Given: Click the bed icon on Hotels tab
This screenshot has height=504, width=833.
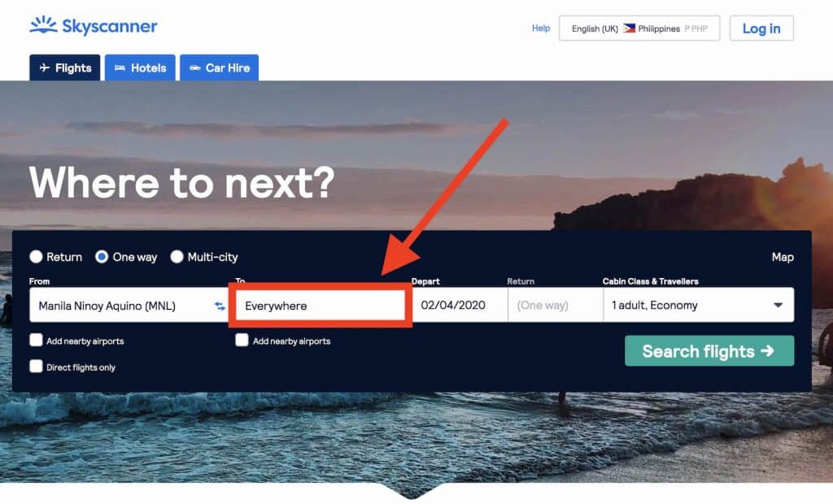Looking at the screenshot, I should pyautogui.click(x=120, y=68).
